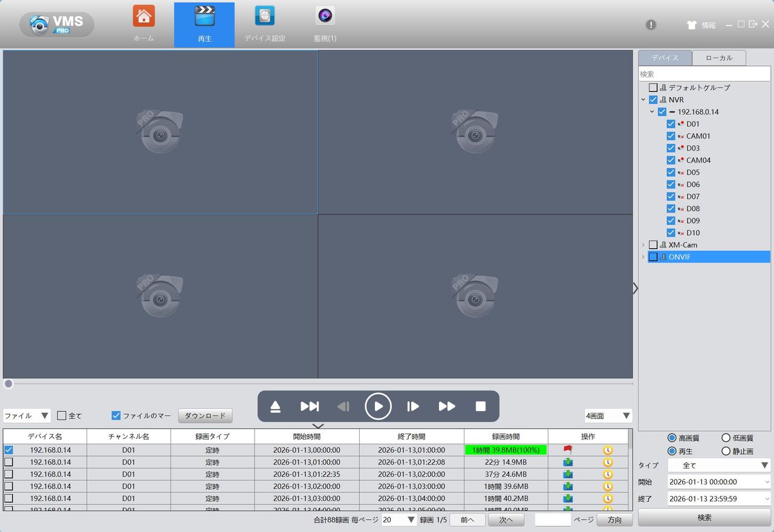Click the fast forward playback icon
The height and width of the screenshot is (532, 774).
447,406
